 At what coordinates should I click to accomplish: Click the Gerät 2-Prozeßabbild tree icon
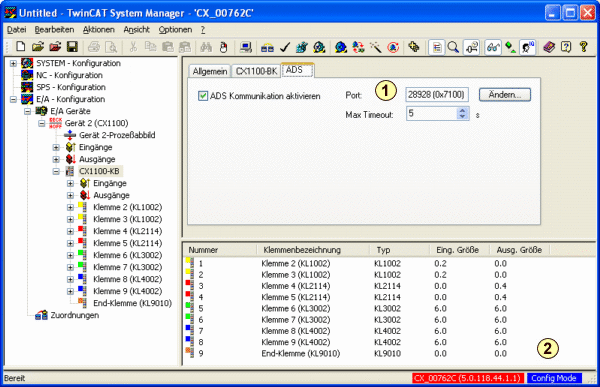coord(70,135)
